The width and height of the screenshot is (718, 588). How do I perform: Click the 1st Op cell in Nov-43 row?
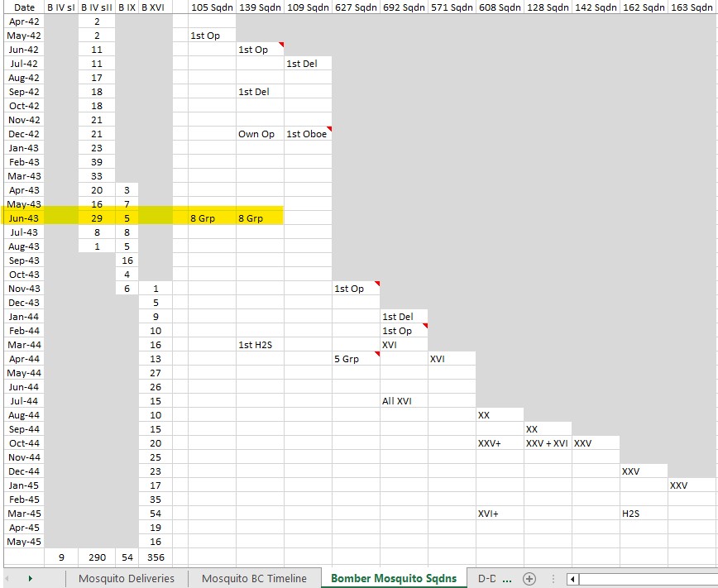pos(356,289)
